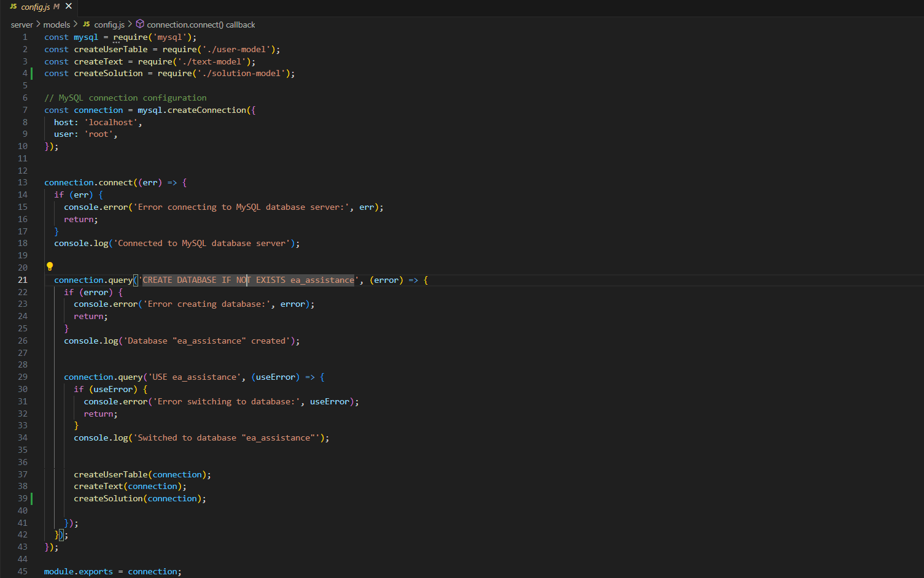Click the 'root' user value
The image size is (924, 578).
[98, 134]
